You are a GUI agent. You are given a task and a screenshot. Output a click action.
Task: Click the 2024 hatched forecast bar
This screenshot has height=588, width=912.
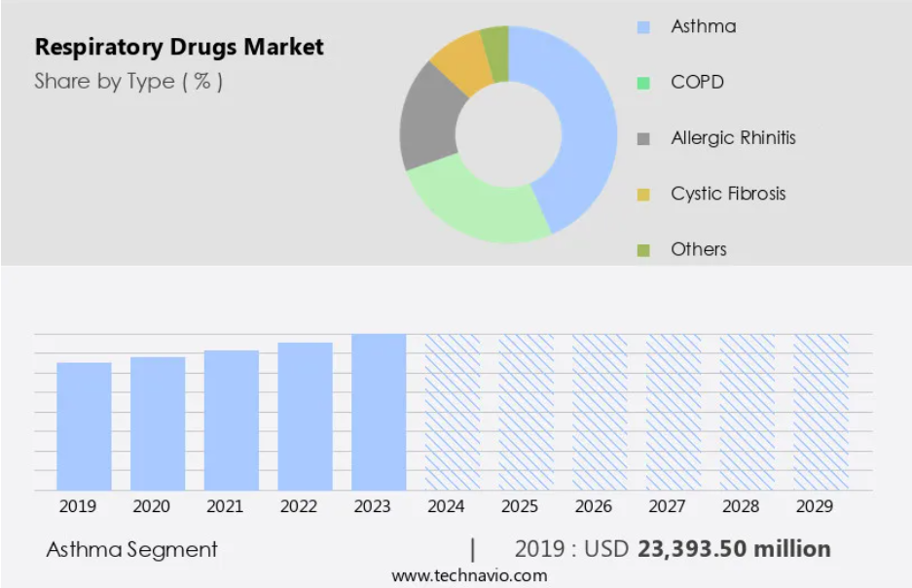(x=453, y=412)
